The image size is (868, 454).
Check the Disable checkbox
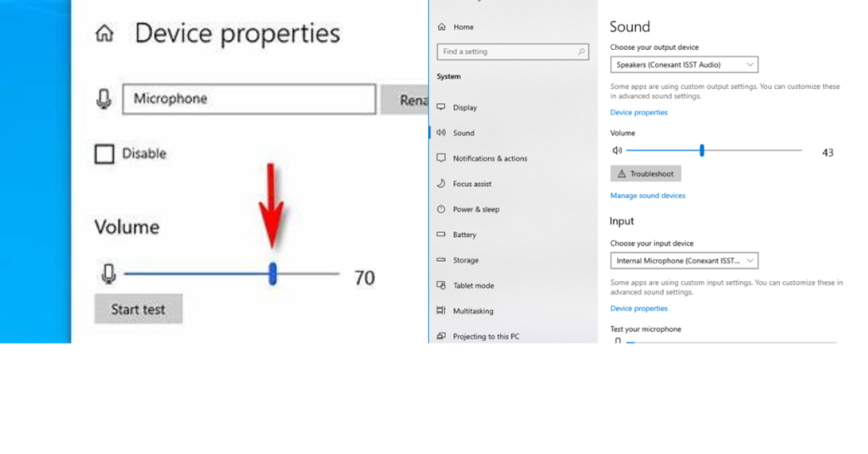104,154
